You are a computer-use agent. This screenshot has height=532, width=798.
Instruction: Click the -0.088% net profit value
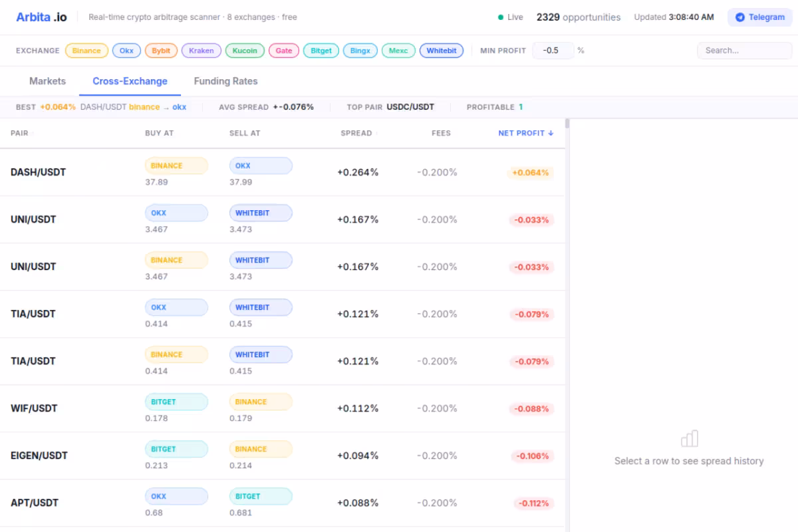point(532,409)
